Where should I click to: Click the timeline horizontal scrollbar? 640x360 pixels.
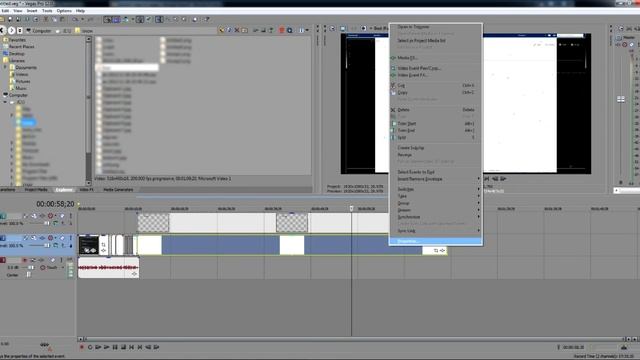353,339
